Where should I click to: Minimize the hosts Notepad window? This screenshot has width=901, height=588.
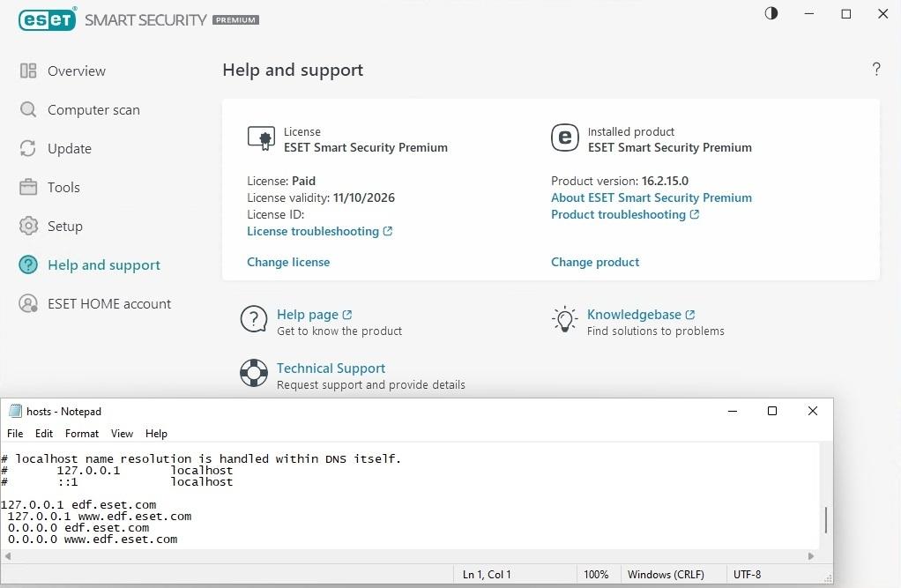pos(733,411)
